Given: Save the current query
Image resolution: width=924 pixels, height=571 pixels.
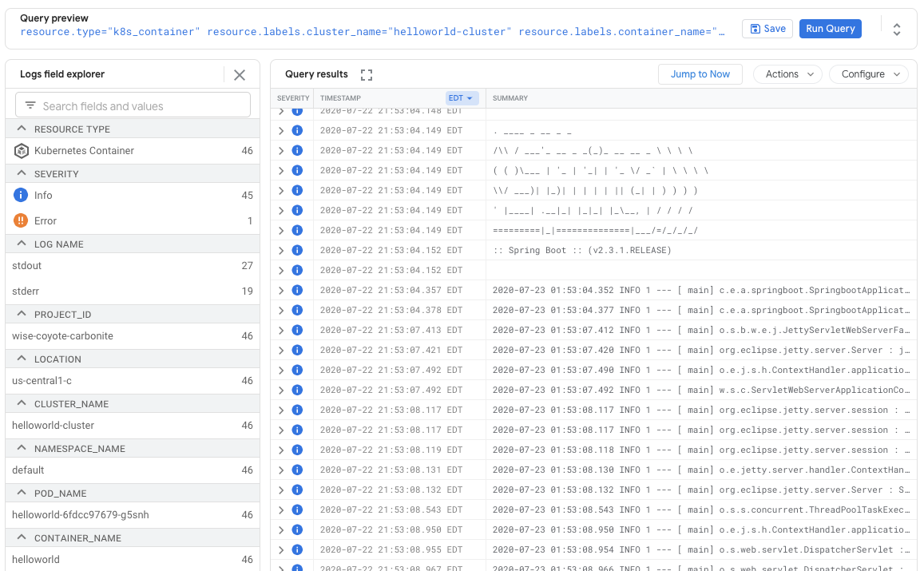Looking at the screenshot, I should pyautogui.click(x=767, y=29).
